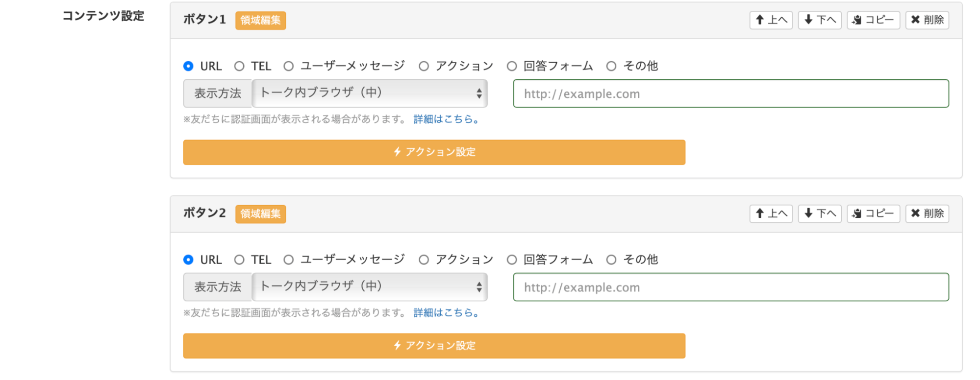Select the TEL radio button for ボタン1
This screenshot has width=980, height=380.
coord(239,66)
